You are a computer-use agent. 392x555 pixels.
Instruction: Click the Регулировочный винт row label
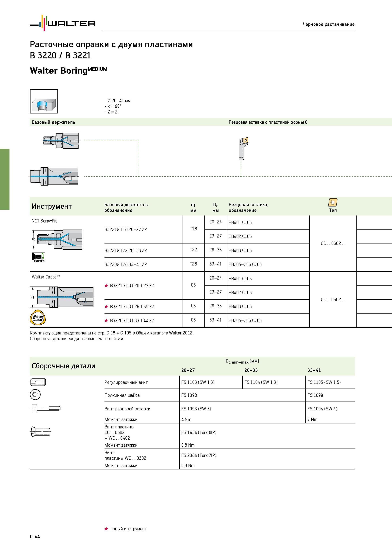coord(126,382)
